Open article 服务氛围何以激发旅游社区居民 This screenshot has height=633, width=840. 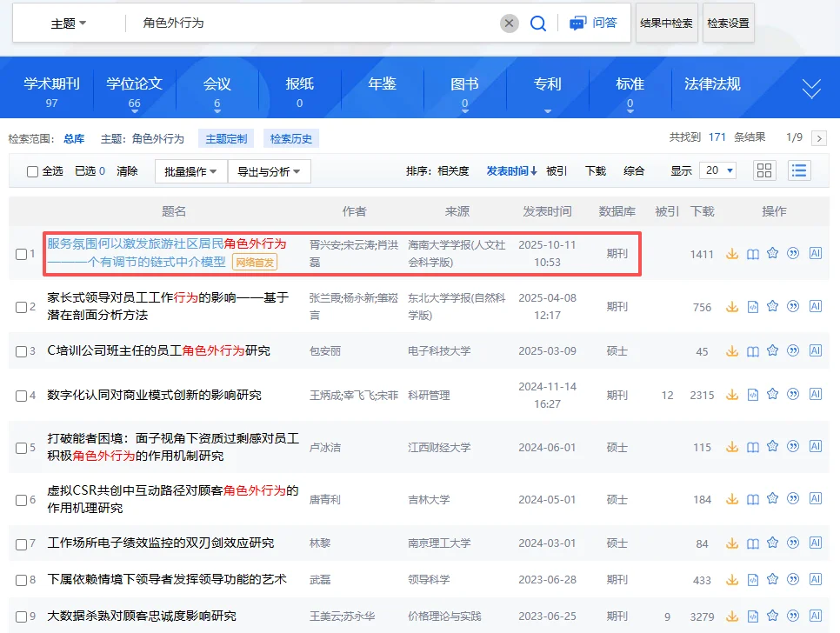coord(167,253)
